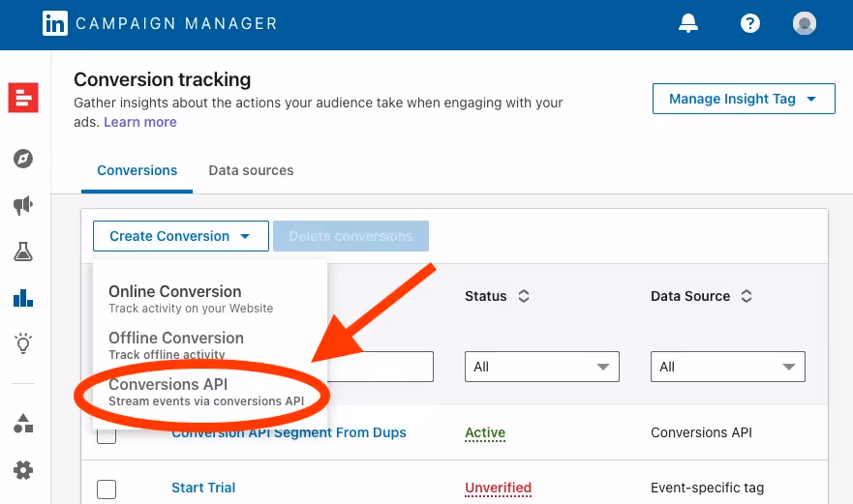Open the shapes Assets sidebar icon
Image resolution: width=853 pixels, height=504 pixels.
(x=23, y=424)
